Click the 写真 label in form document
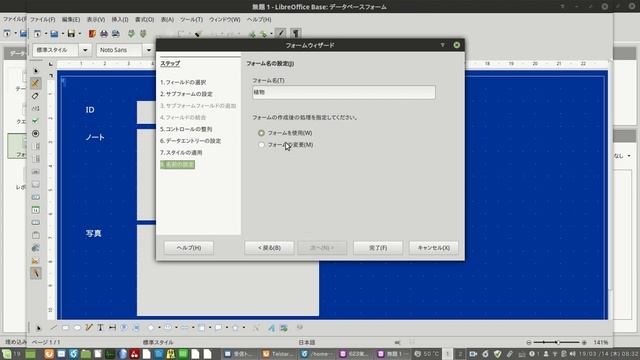This screenshot has width=640, height=360. pos(93,233)
